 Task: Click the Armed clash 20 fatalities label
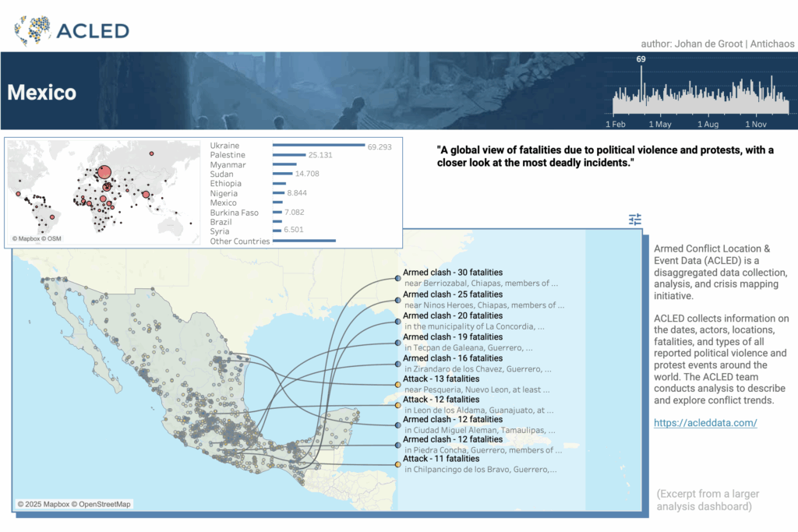452,315
